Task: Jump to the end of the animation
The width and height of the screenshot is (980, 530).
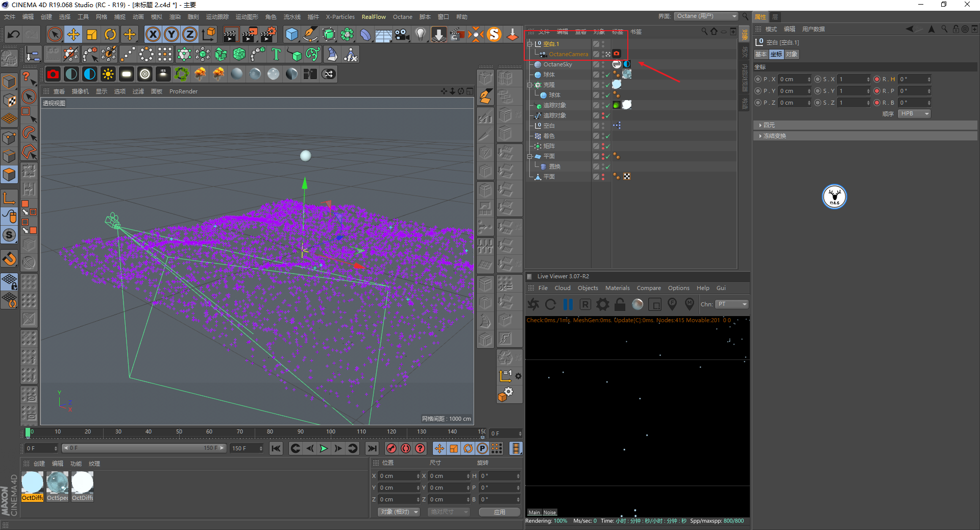Action: (x=372, y=448)
